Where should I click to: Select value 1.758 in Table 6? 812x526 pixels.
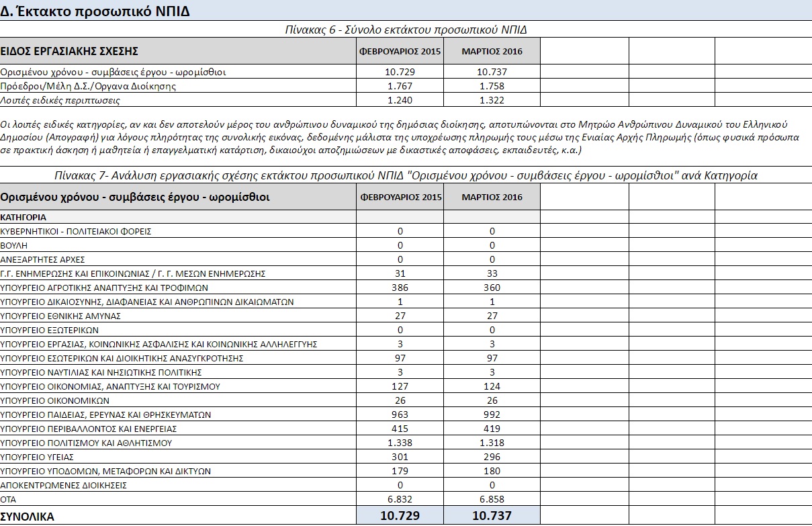click(x=492, y=86)
